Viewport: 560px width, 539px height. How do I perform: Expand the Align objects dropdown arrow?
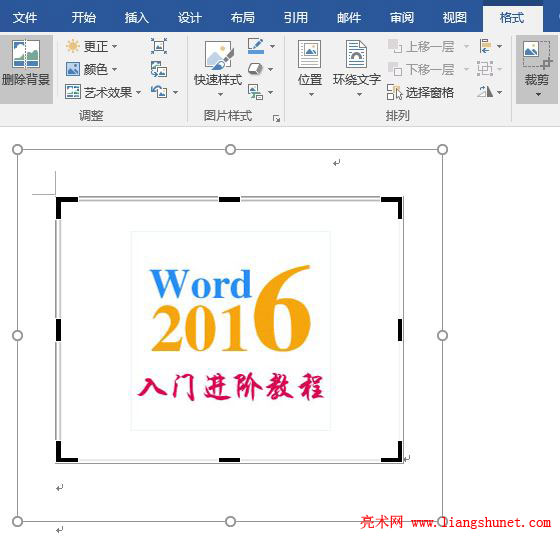pyautogui.click(x=500, y=46)
